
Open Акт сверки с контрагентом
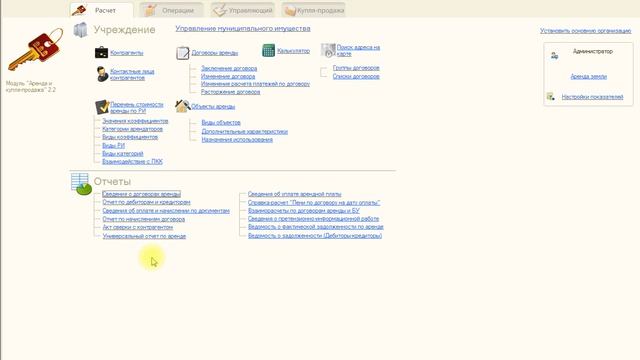click(x=138, y=227)
